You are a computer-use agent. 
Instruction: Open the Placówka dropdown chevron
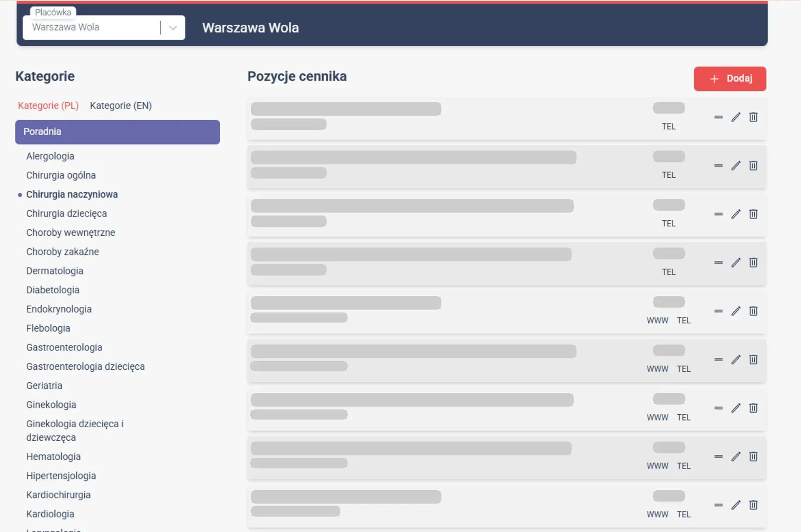173,28
